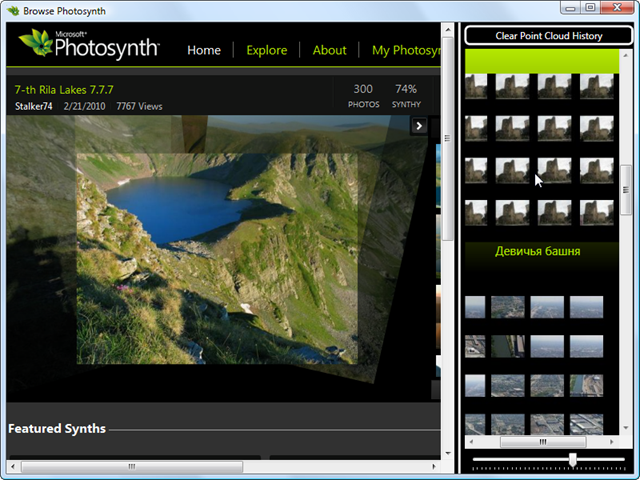Open the Home navigation tab

[204, 50]
